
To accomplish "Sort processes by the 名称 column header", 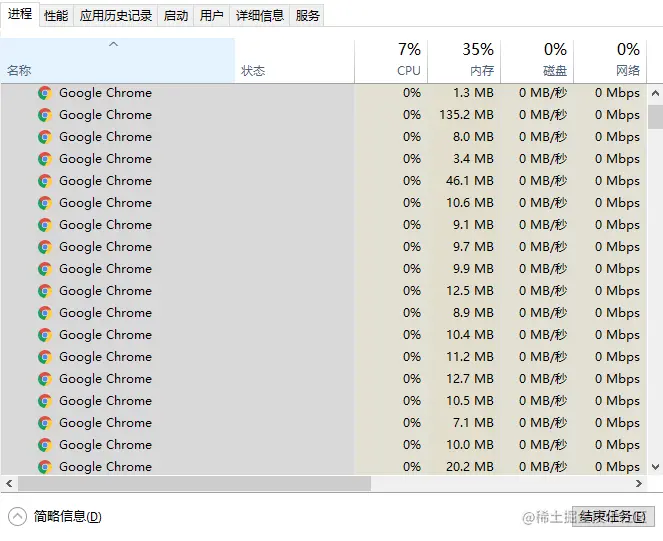I will 118,60.
